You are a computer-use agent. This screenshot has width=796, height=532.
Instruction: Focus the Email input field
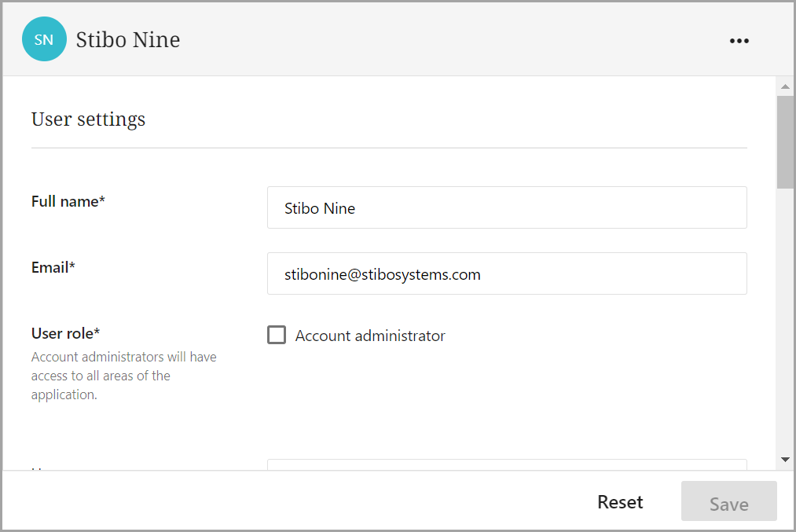[507, 274]
